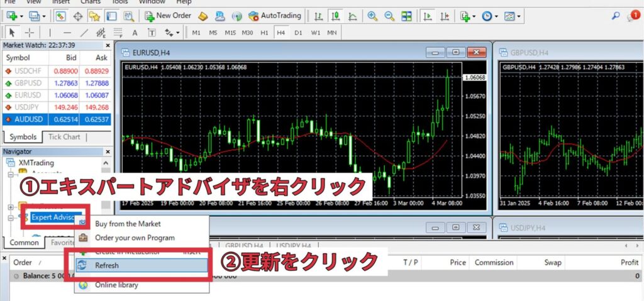Viewport: 644px width, 301px height.
Task: Select the Crosshair tool
Action: pyautogui.click(x=30, y=33)
